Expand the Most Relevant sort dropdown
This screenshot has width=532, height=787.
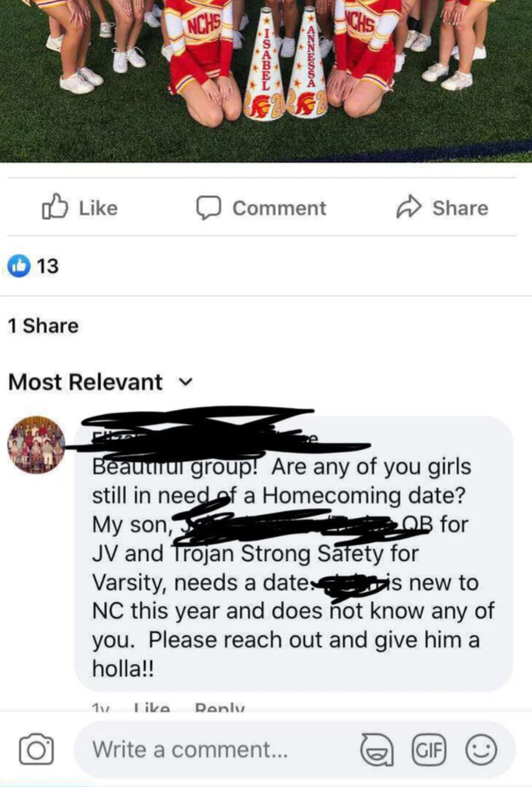point(100,383)
